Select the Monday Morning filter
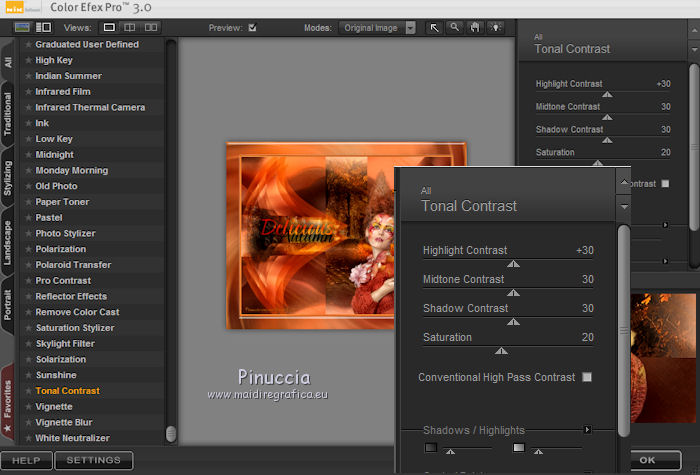700x475 pixels. [72, 171]
